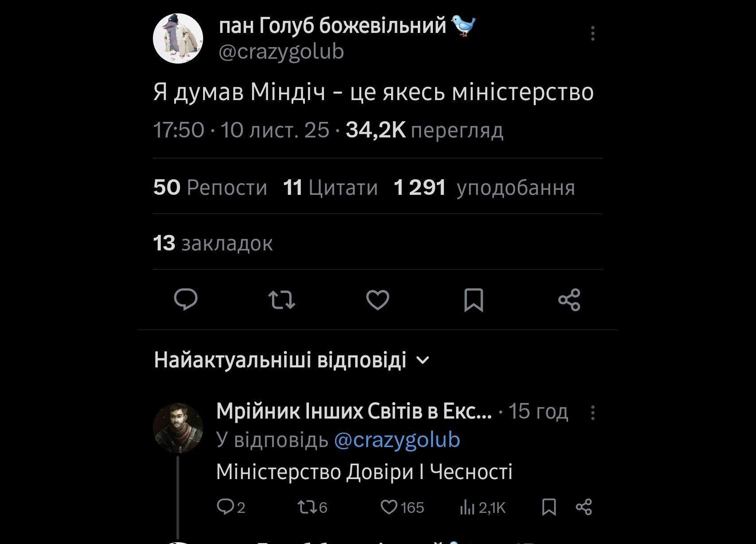The image size is (756, 544).
Task: Open the 50 Репости list
Action: (210, 187)
